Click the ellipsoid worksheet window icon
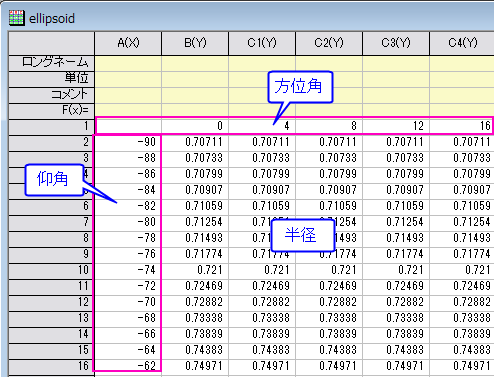Screen dimensions: 494x377 pos(16,18)
